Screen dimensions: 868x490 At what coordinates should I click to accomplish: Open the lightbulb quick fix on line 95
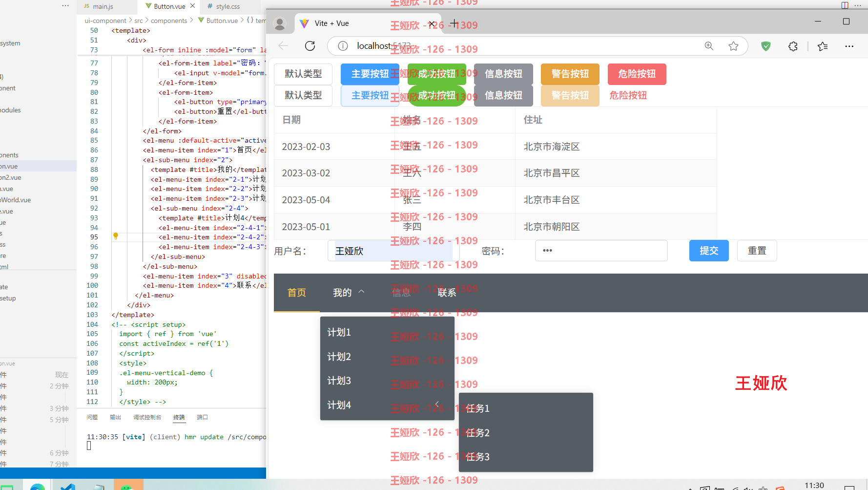116,236
